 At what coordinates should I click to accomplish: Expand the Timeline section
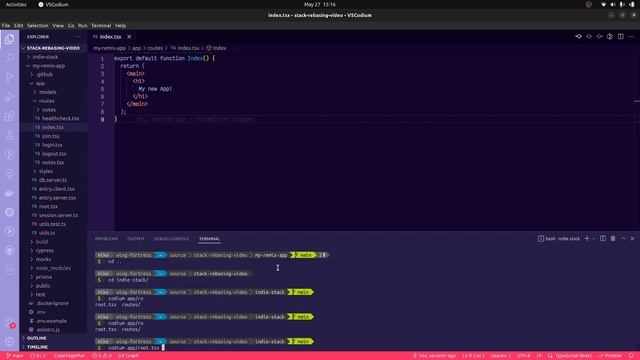pos(37,347)
